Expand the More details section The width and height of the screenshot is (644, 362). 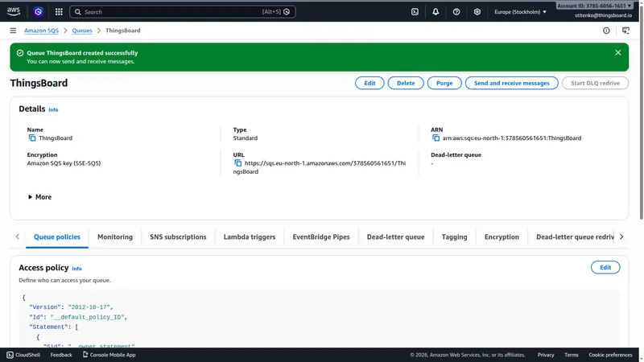point(39,197)
